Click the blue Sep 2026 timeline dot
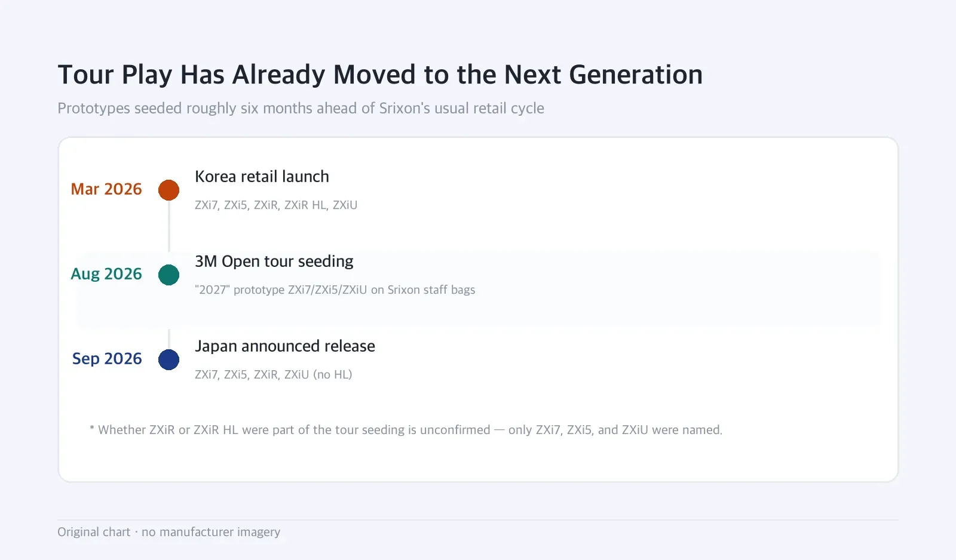Viewport: 956px width, 560px height. [x=168, y=359]
